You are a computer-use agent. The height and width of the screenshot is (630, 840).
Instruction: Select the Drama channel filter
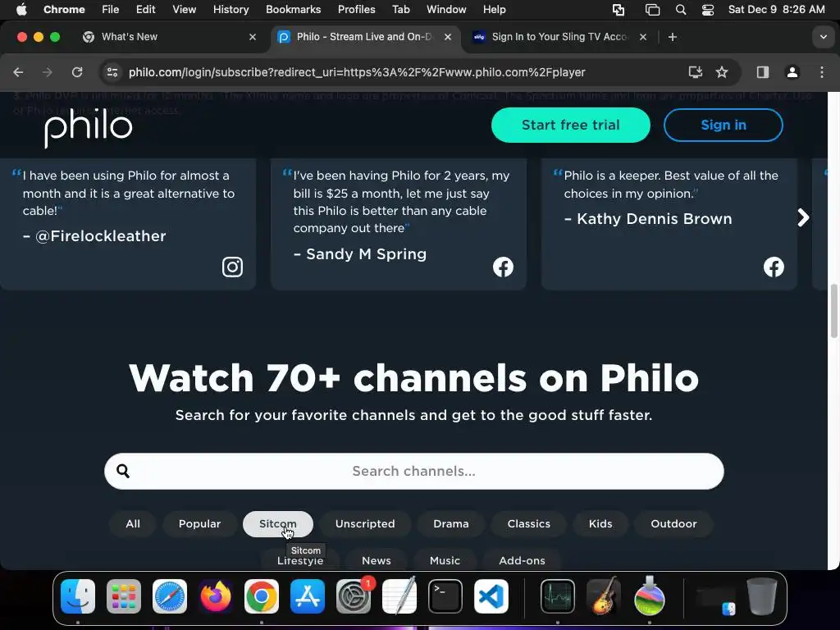[x=451, y=524]
